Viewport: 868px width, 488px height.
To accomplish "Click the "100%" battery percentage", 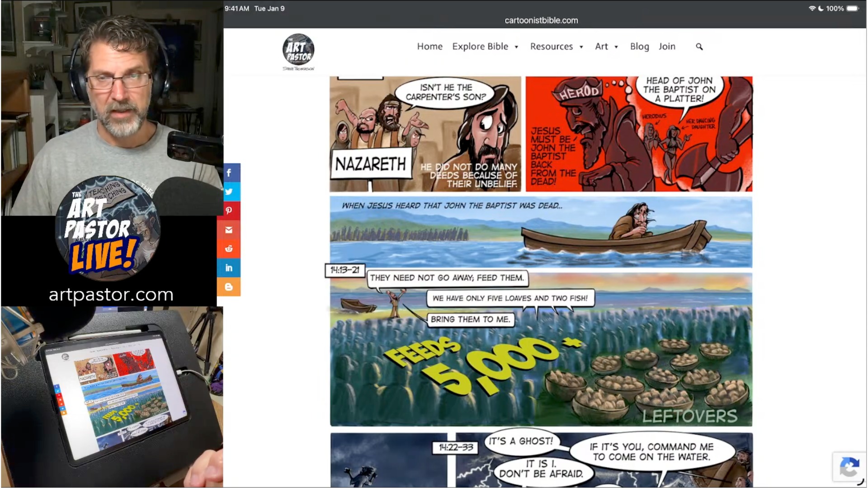I will pos(835,9).
